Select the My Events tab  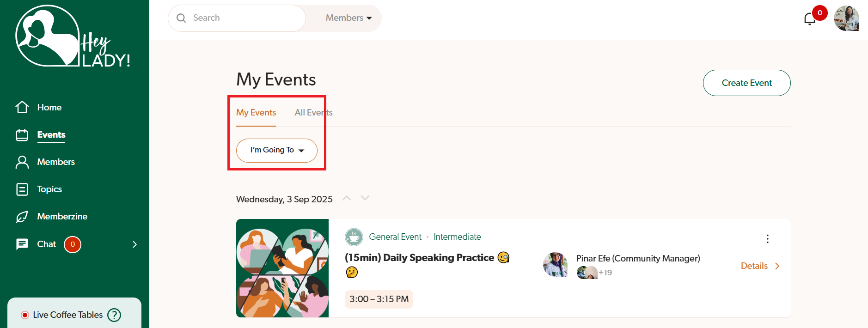pos(256,113)
